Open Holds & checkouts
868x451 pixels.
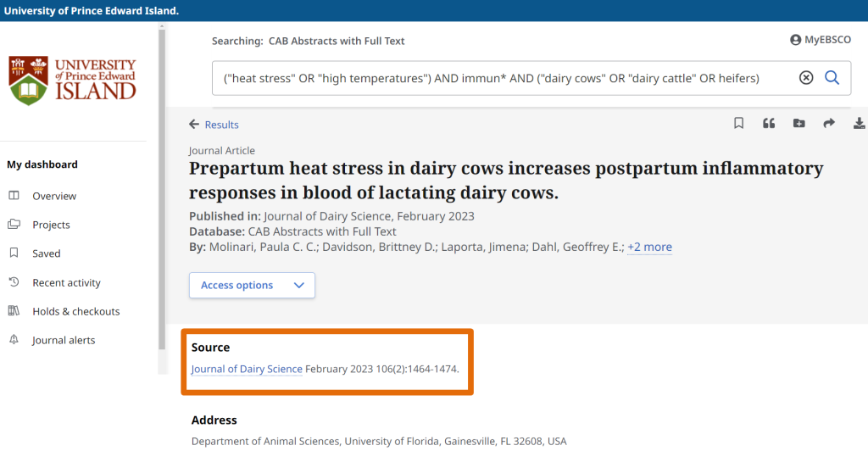click(x=75, y=311)
